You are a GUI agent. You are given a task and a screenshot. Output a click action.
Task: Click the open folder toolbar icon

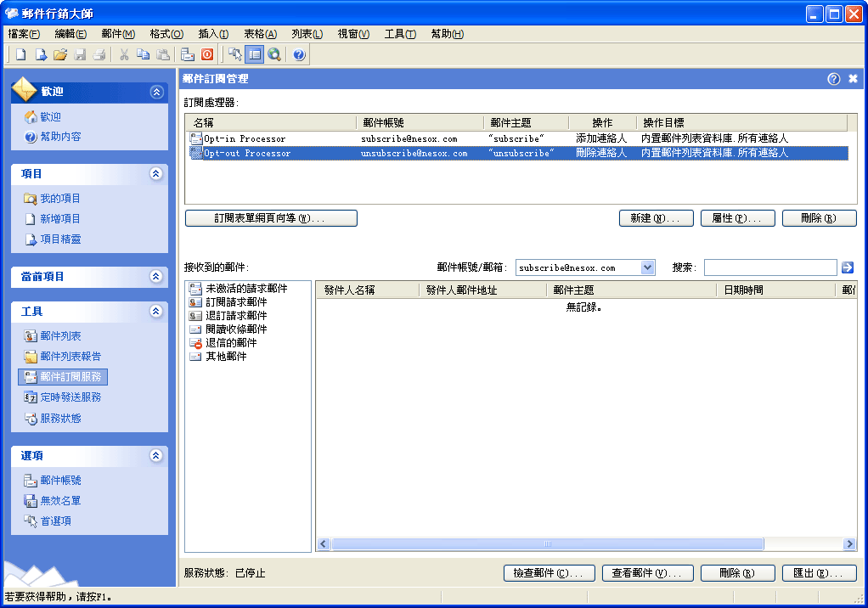pyautogui.click(x=59, y=55)
